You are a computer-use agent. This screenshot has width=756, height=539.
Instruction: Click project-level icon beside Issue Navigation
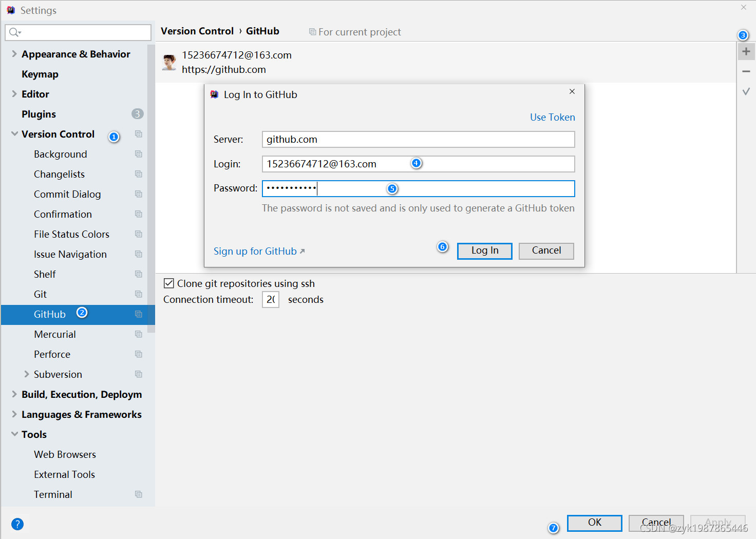tap(139, 254)
